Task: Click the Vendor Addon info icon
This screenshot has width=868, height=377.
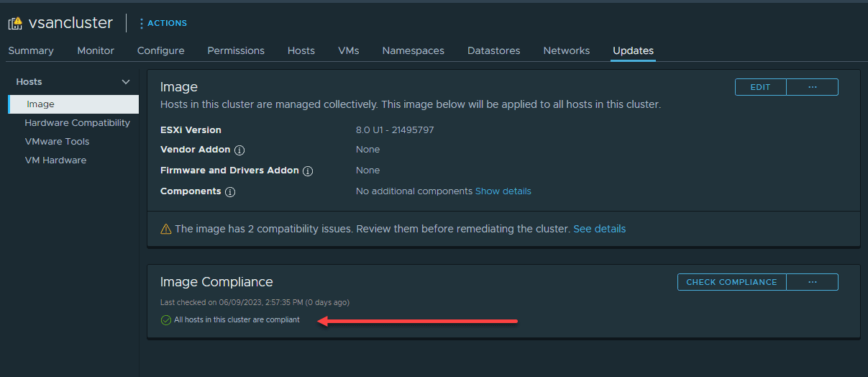Action: [x=239, y=150]
